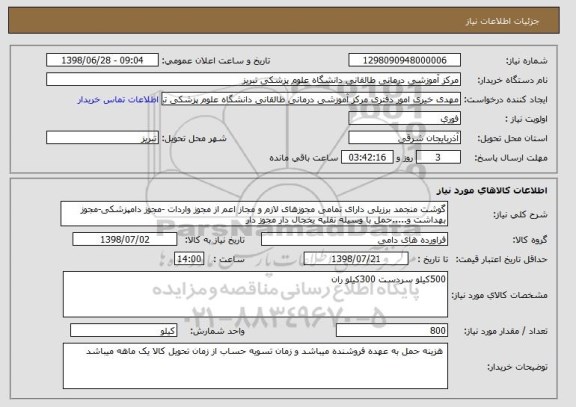The image size is (576, 407).
Task: Click the شماره نیاز label
Action: point(527,61)
